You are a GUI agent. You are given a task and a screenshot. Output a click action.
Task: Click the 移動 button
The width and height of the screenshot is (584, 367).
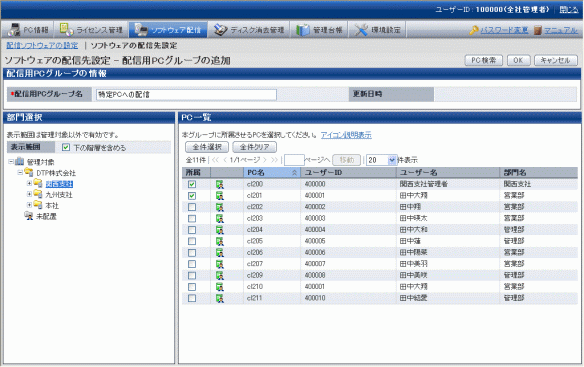(x=346, y=160)
